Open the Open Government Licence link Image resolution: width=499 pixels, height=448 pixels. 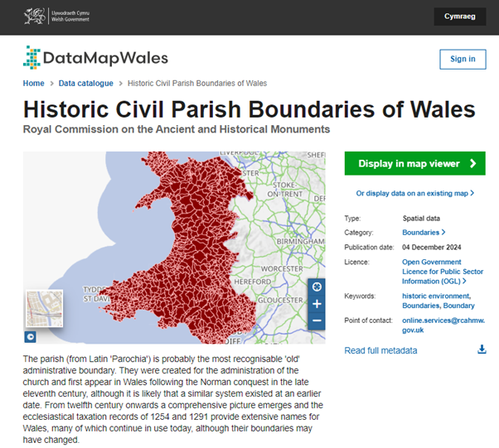[x=443, y=272]
